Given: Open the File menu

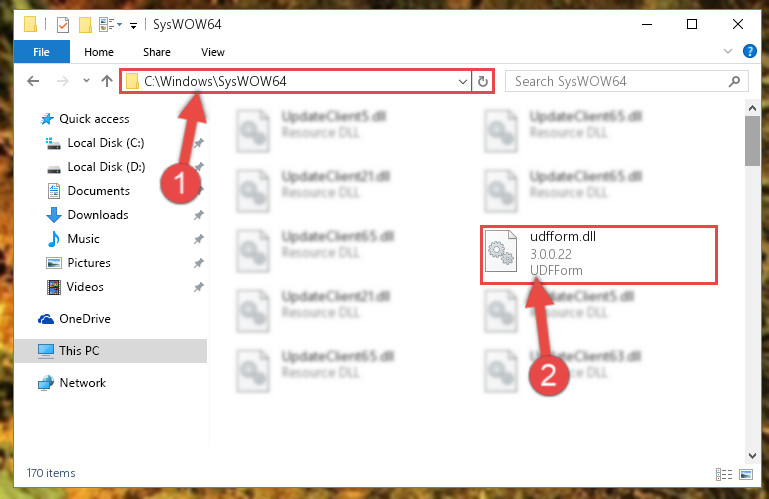Looking at the screenshot, I should click(41, 52).
